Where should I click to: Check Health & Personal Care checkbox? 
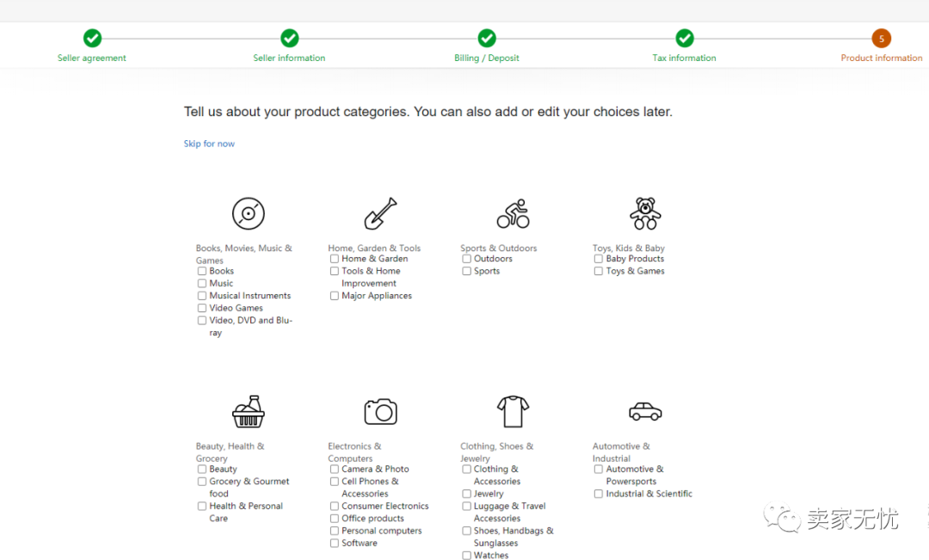point(202,506)
